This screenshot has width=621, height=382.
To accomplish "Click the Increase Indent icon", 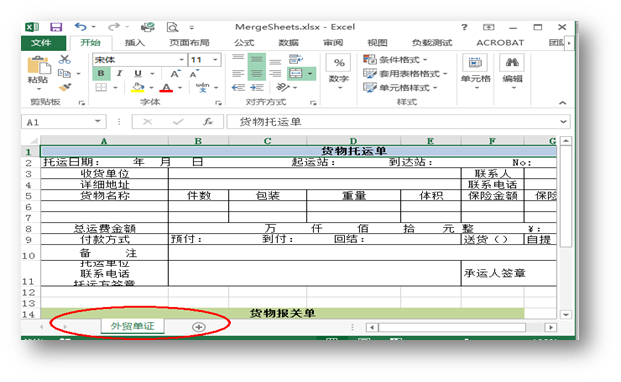I will coord(257,87).
